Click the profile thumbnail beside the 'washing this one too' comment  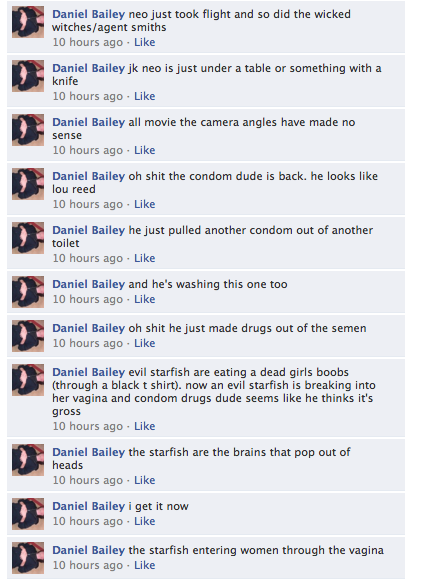[28, 292]
